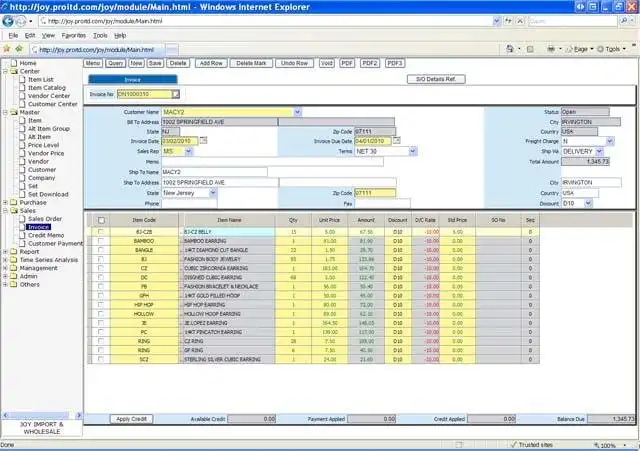Click the Invoice Due Date calendar icon

396,140
